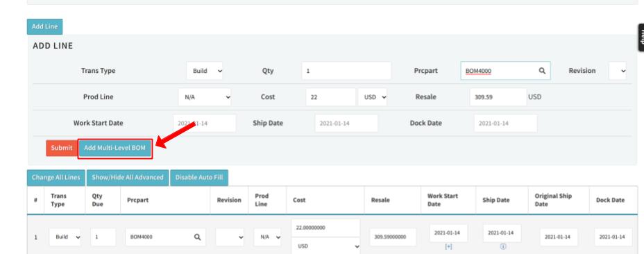Click the Cost input showing 22
The image size is (644, 254).
(330, 97)
